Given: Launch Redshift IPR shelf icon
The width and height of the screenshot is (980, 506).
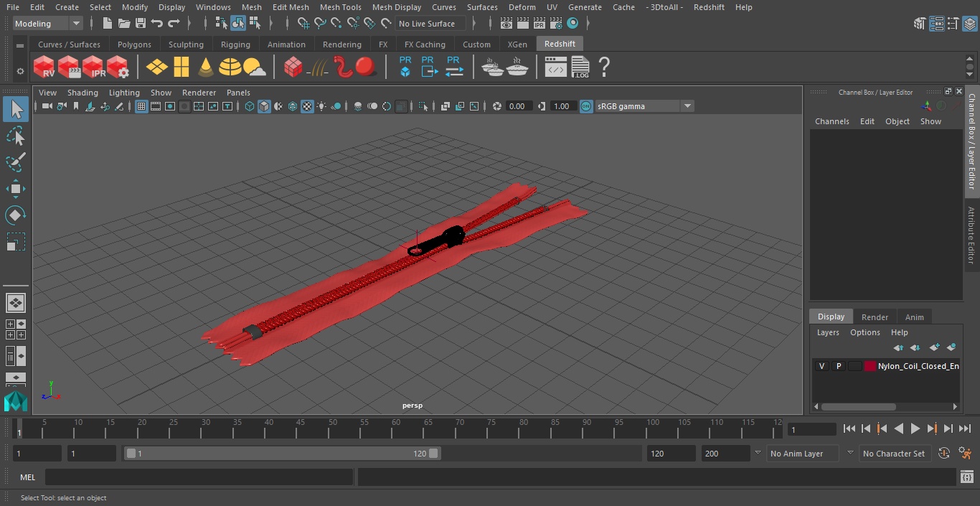Looking at the screenshot, I should pyautogui.click(x=93, y=67).
